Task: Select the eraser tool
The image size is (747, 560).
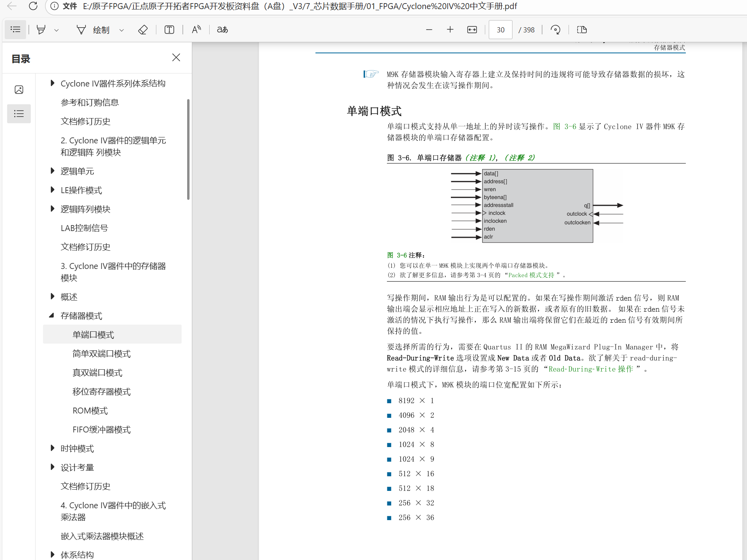Action: point(143,30)
